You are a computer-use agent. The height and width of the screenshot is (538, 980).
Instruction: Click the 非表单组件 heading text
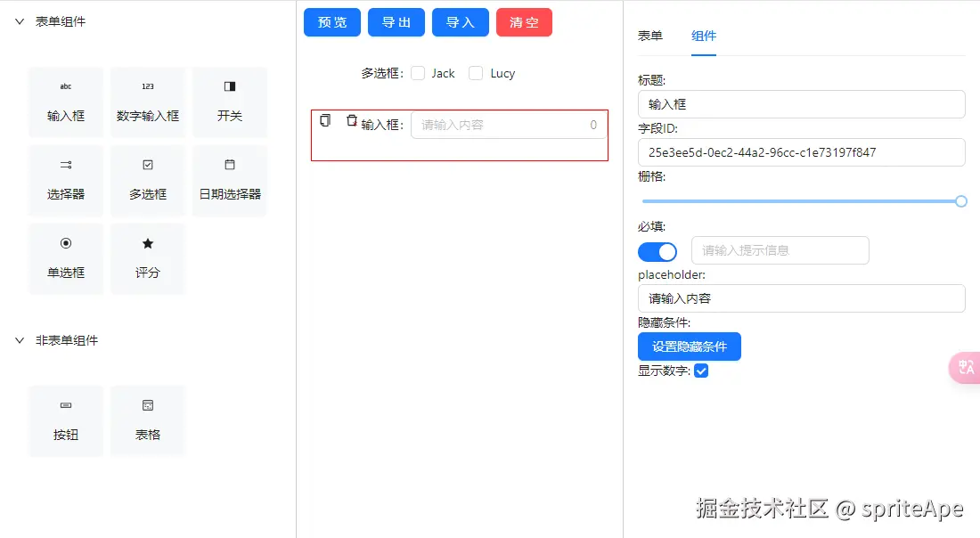coord(67,340)
